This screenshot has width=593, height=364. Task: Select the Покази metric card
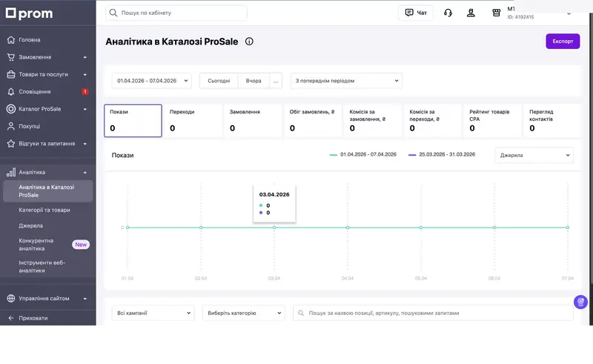133,120
